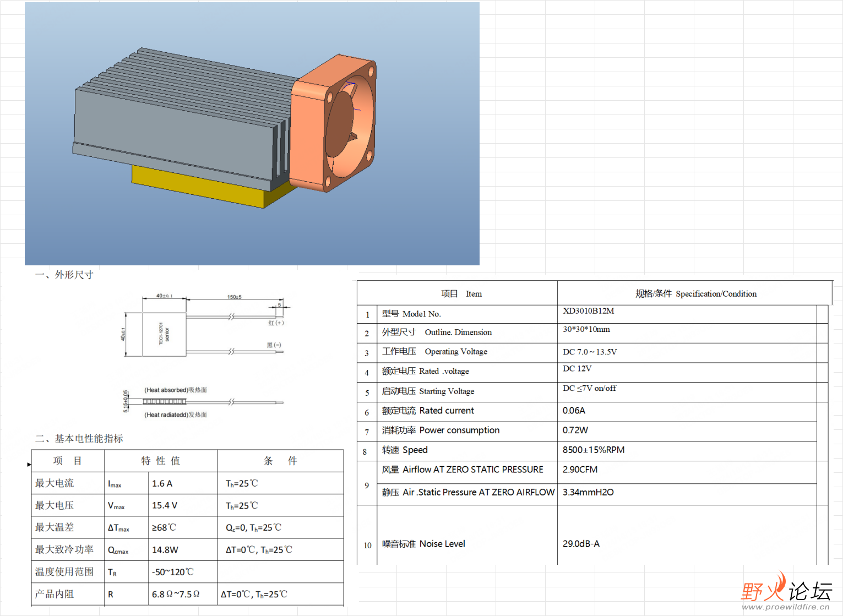
Task: Select the "最大电流" cell
Action: [68, 483]
